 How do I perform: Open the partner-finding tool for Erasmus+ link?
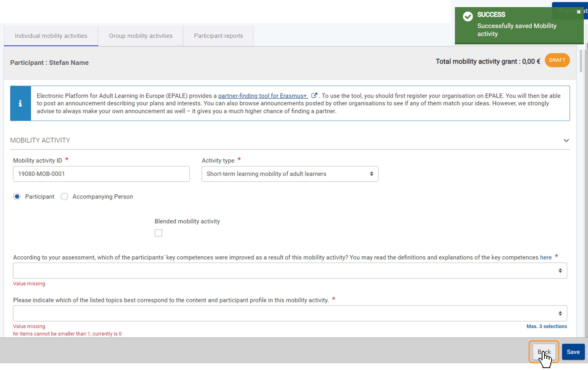click(263, 96)
